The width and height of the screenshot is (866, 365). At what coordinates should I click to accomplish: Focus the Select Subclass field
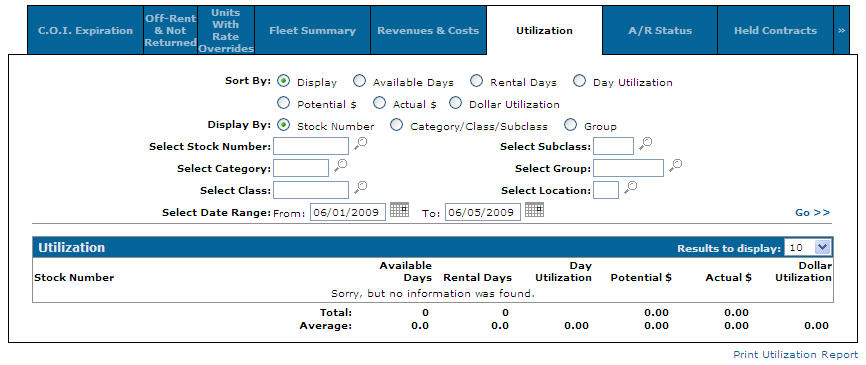pos(614,146)
